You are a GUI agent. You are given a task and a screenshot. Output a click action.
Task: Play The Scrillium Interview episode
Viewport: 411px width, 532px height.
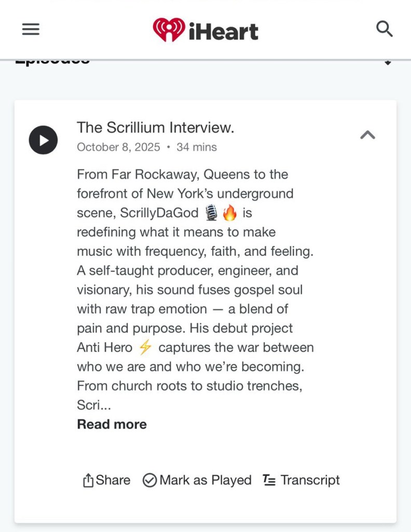[x=43, y=140]
